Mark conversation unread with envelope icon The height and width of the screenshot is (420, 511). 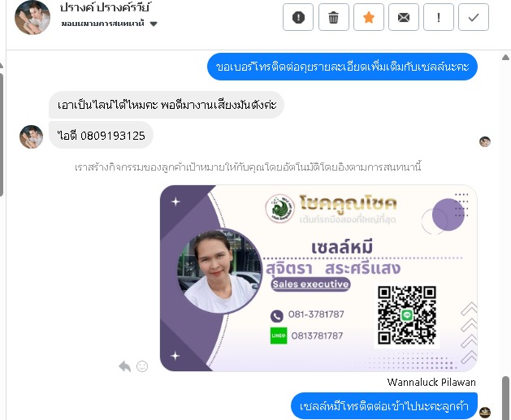[x=404, y=17]
